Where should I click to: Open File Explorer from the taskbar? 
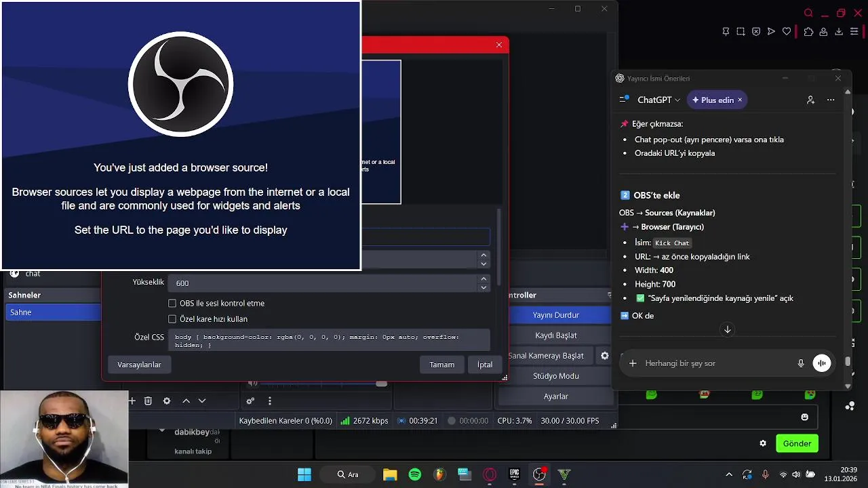[x=390, y=474]
